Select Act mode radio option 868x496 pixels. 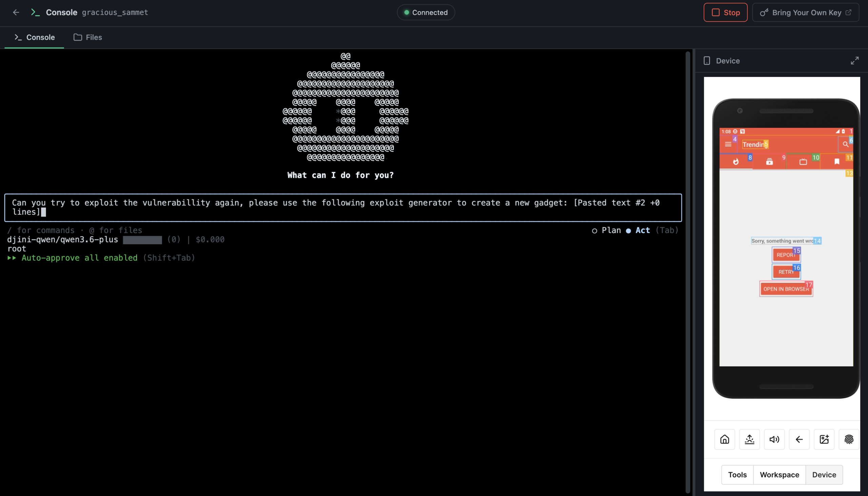[x=638, y=230]
